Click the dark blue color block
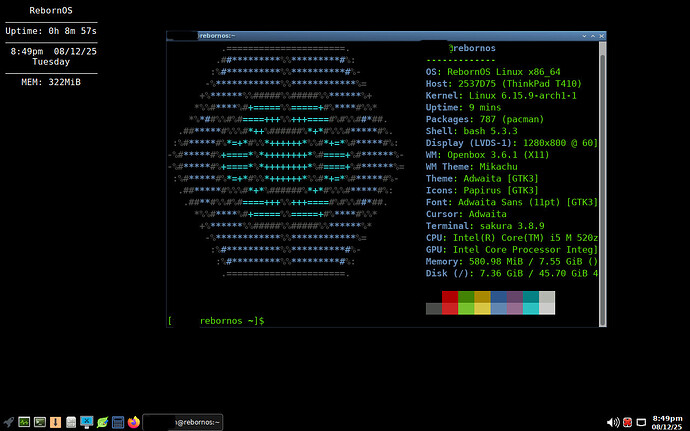Screen dimensions: 690x431 click(498, 297)
